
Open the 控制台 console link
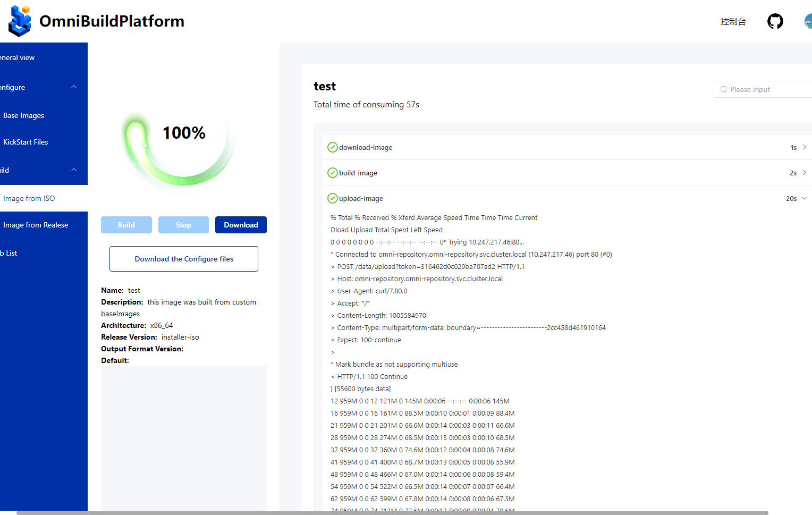[733, 22]
